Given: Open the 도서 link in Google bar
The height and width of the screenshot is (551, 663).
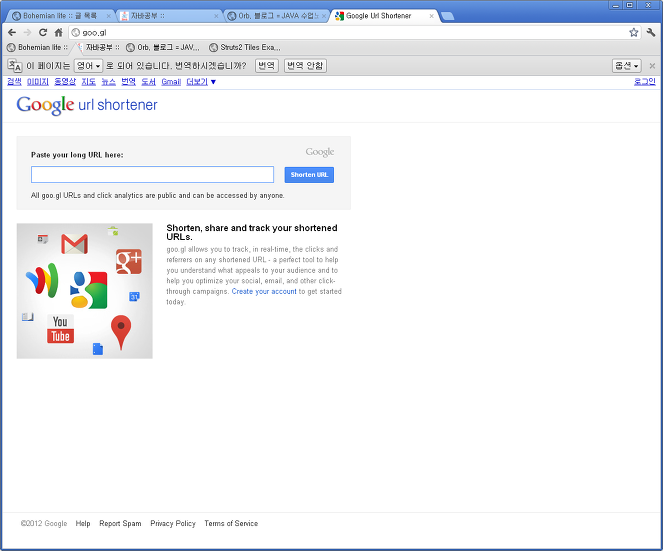Looking at the screenshot, I should [x=148, y=82].
